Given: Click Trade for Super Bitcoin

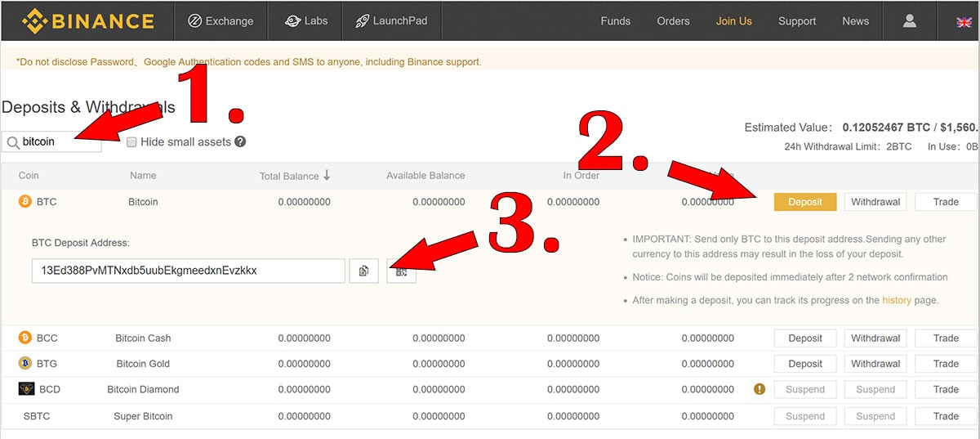Looking at the screenshot, I should tap(946, 415).
